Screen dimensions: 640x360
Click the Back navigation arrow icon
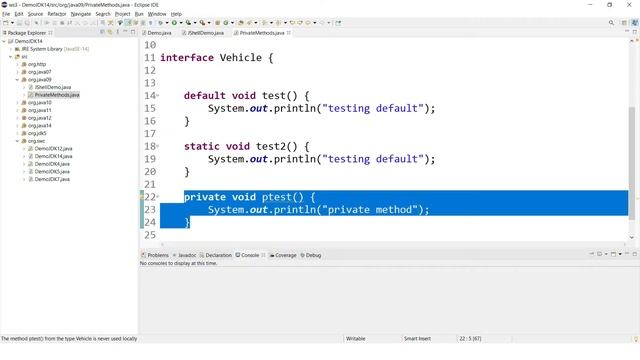[308, 23]
